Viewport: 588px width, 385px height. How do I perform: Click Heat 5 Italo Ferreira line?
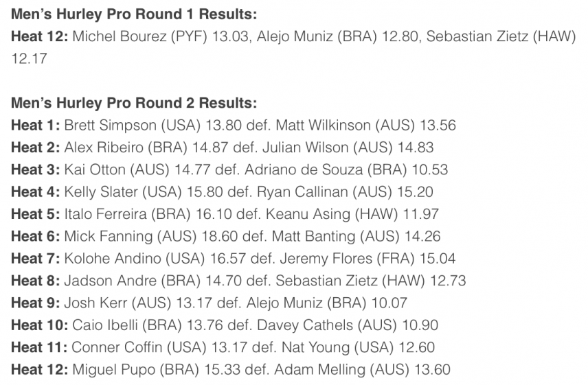[225, 214]
